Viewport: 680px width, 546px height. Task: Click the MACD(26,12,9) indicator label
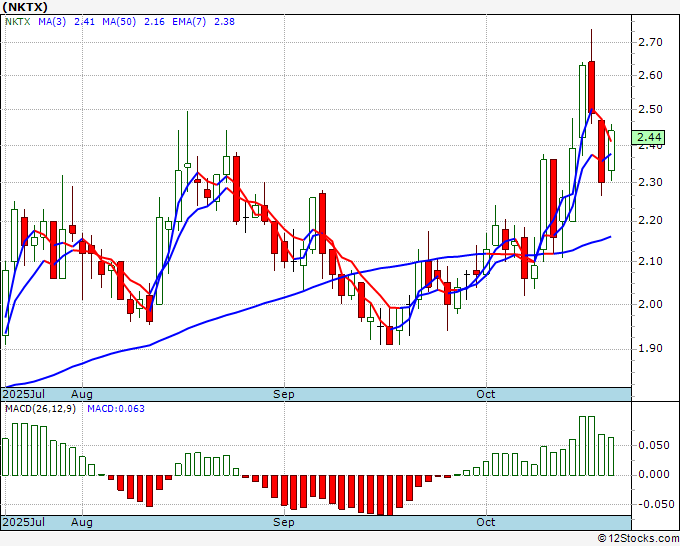click(40, 409)
